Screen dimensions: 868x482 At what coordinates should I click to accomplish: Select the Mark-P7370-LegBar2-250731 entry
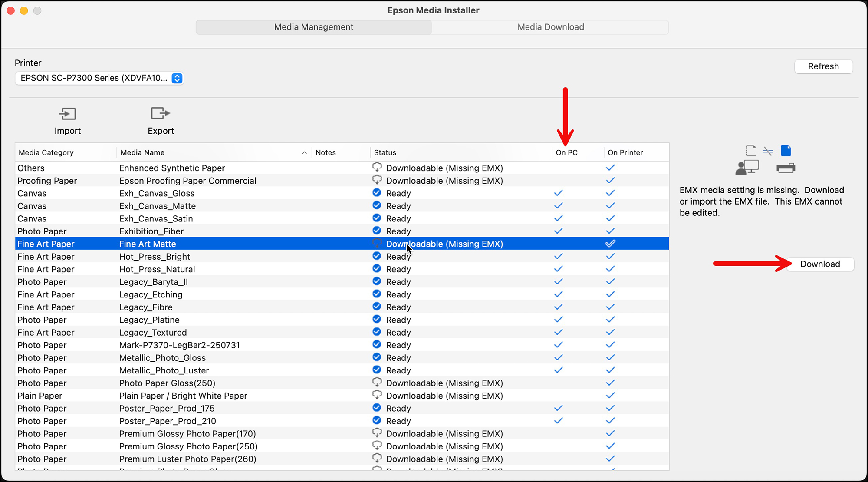click(x=180, y=345)
